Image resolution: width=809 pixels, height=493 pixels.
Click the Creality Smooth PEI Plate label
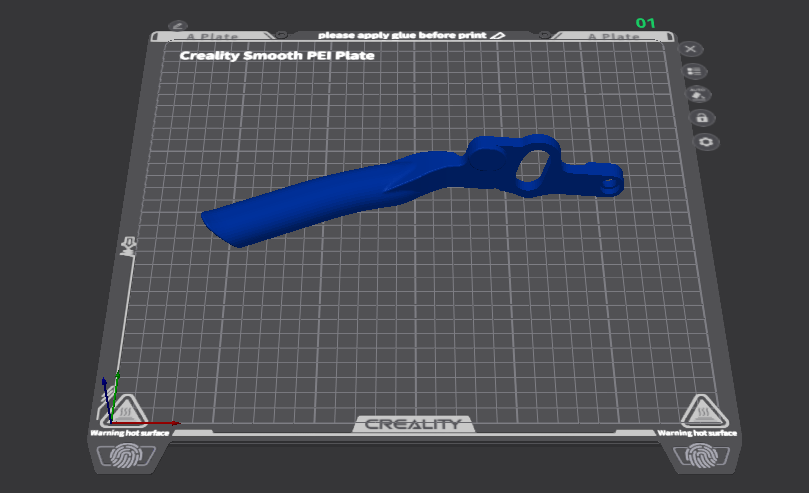277,56
